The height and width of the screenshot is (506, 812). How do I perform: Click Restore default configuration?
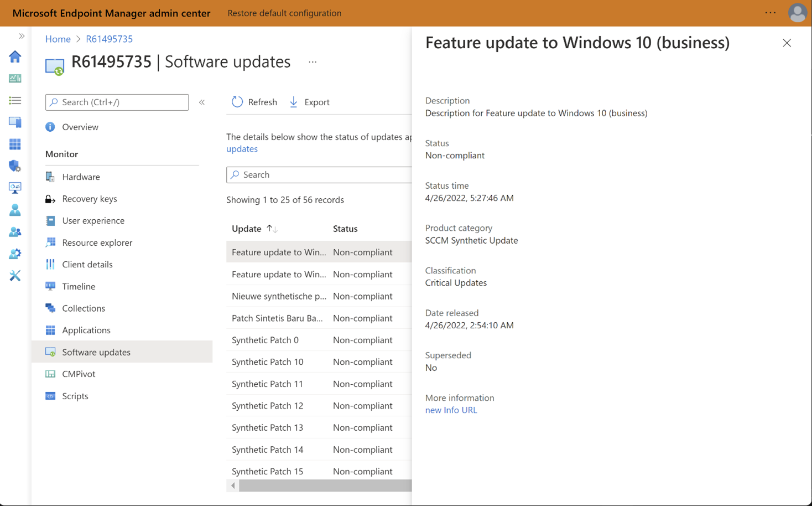(x=284, y=13)
